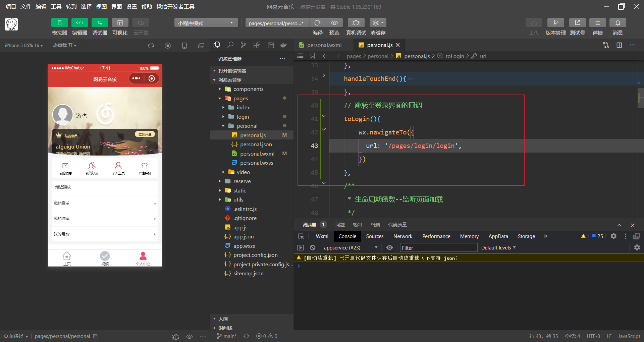
Task: Click the real device debug icon
Action: (x=356, y=23)
